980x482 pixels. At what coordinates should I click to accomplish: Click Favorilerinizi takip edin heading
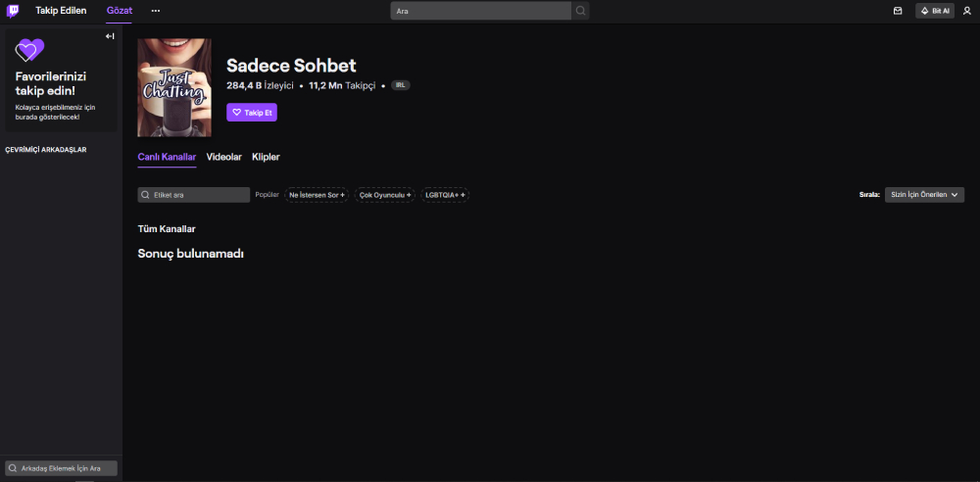pyautogui.click(x=51, y=82)
